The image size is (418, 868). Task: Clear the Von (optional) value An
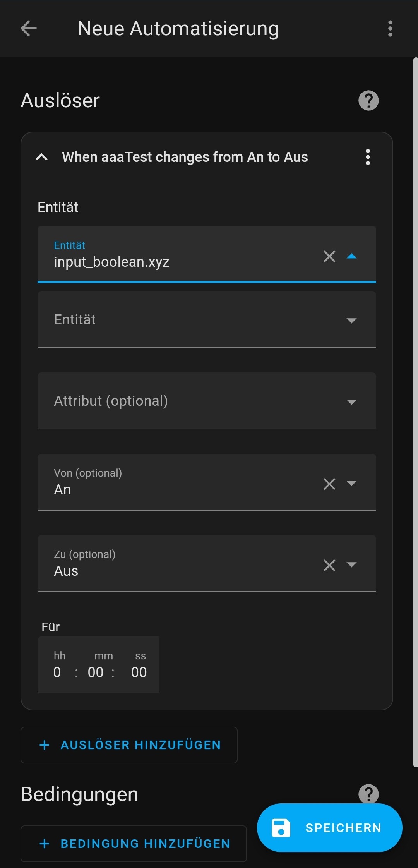(329, 484)
